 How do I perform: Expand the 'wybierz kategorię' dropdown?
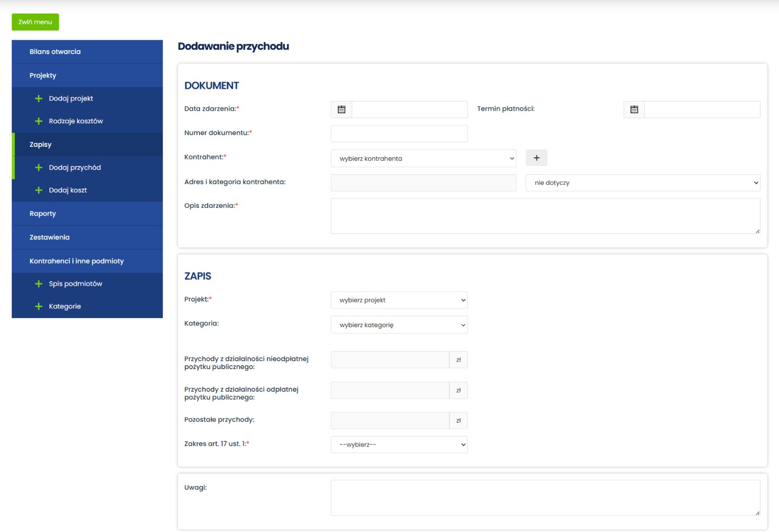coord(399,325)
